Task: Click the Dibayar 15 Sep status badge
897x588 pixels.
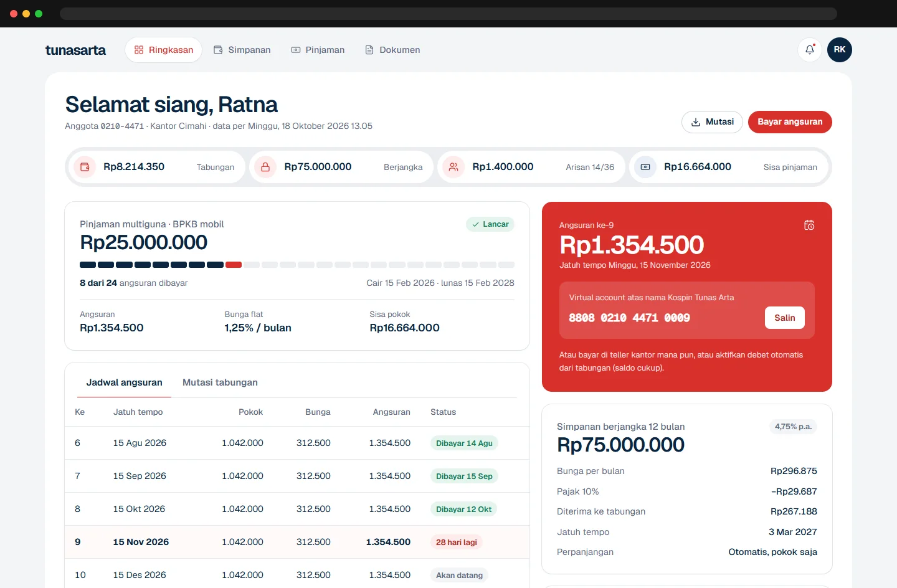Action: pos(464,477)
